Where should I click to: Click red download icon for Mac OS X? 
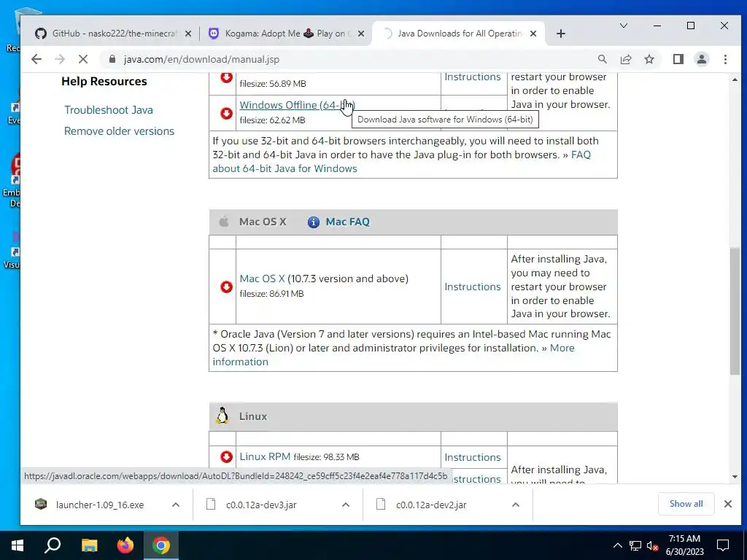click(x=226, y=287)
